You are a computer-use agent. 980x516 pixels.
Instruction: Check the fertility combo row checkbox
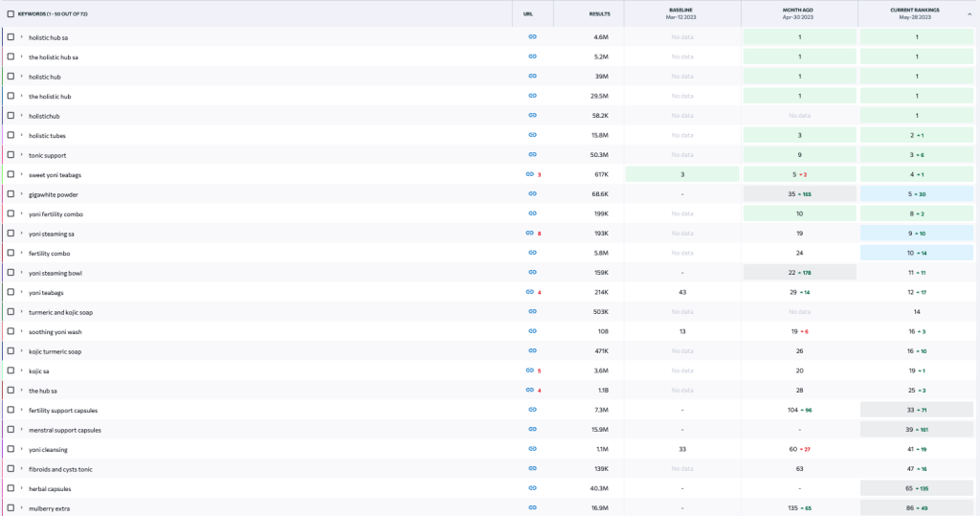(11, 254)
